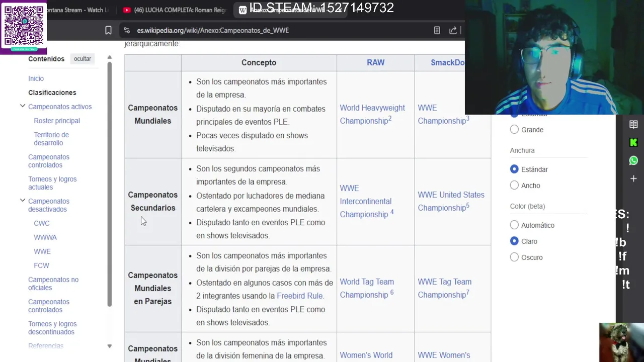Open Referencias in the contents list
Viewport: 644px width, 362px height.
click(46, 346)
